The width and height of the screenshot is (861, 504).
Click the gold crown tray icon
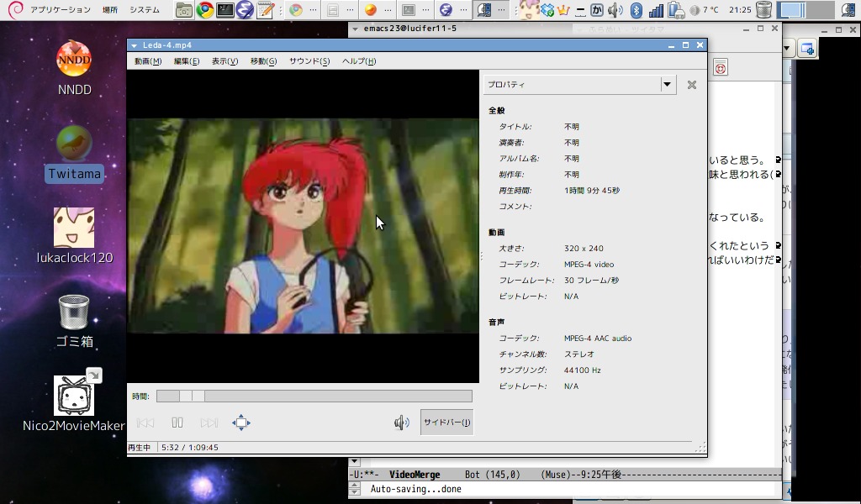564,10
